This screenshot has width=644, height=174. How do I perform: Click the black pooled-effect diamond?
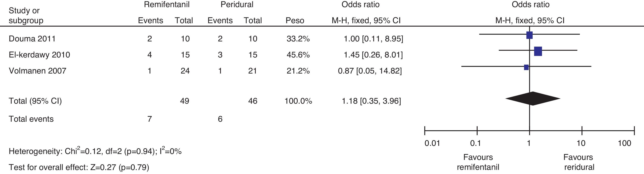(532, 98)
